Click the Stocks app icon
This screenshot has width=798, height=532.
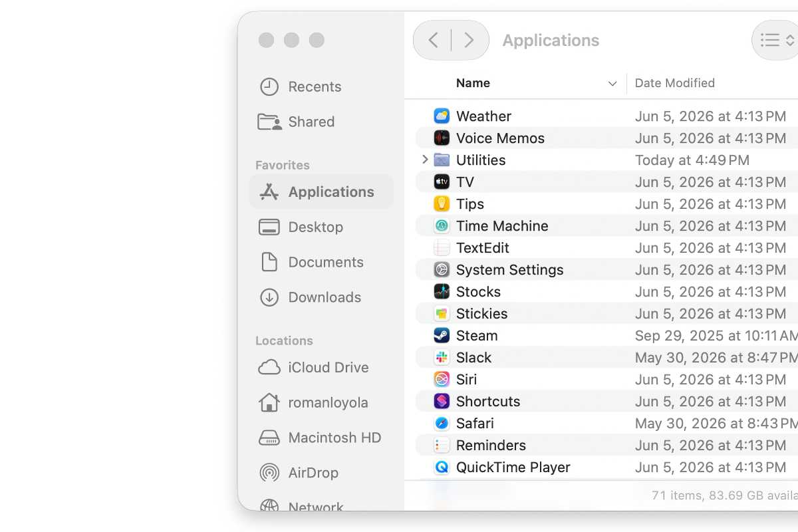tap(442, 292)
